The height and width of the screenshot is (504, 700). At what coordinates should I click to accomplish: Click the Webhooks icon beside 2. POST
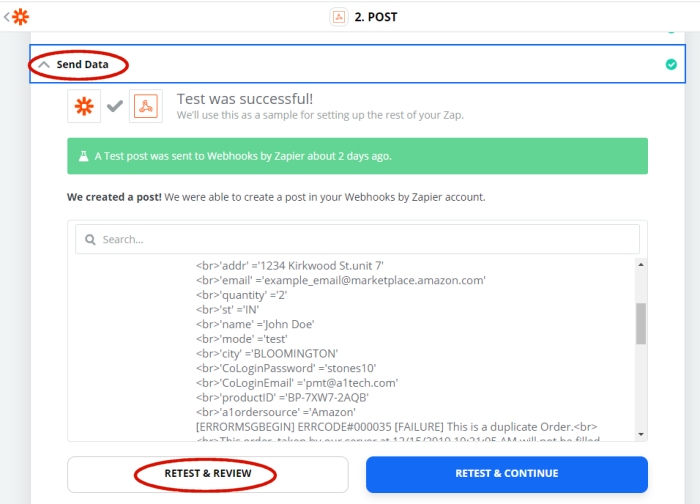pos(339,17)
